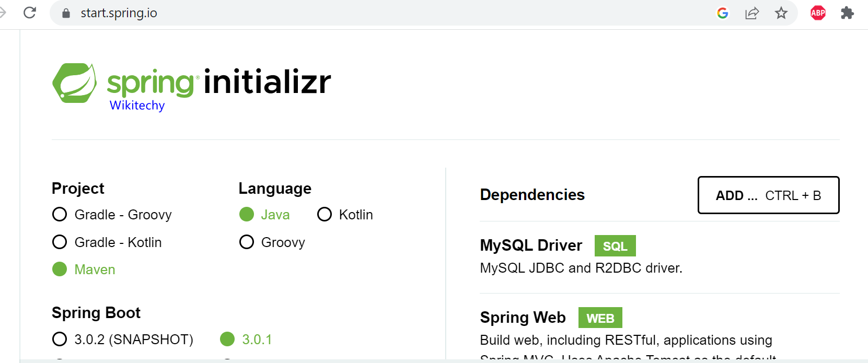Click the share page icon

coord(752,13)
